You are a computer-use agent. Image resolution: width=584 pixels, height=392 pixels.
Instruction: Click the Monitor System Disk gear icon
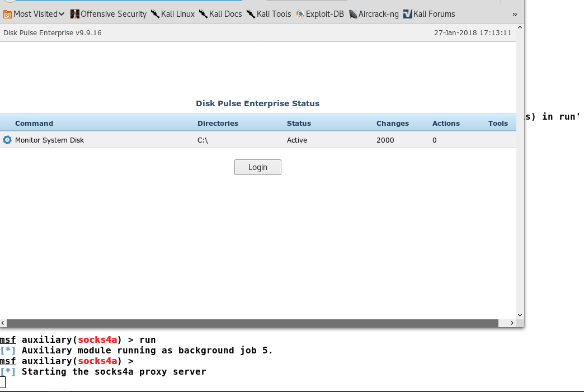click(7, 140)
